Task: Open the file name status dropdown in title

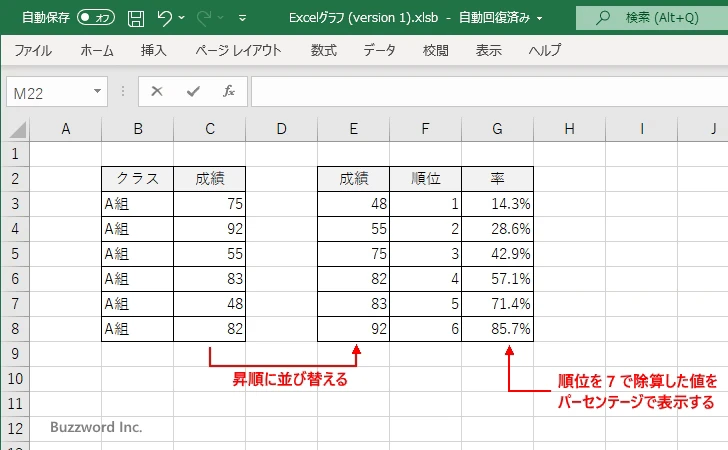Action: (x=540, y=18)
